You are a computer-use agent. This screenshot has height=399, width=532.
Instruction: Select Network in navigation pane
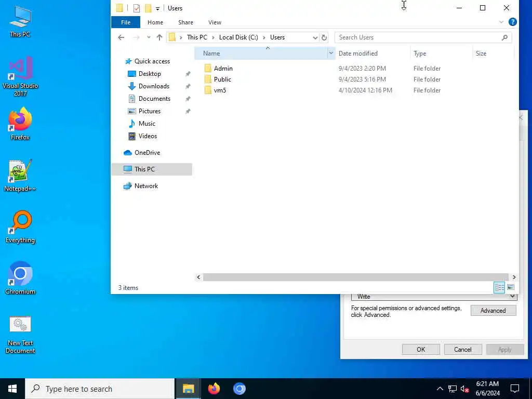[146, 186]
